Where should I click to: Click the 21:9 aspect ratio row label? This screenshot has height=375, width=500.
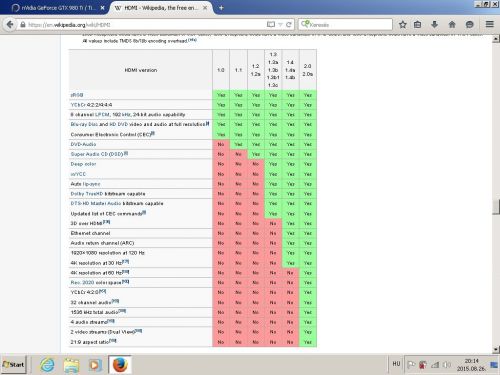click(89, 342)
